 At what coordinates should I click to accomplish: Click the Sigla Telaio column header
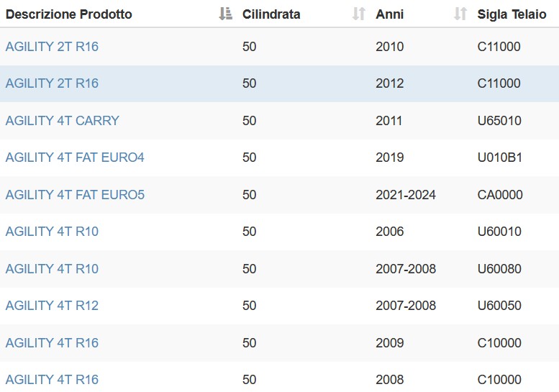tap(512, 14)
